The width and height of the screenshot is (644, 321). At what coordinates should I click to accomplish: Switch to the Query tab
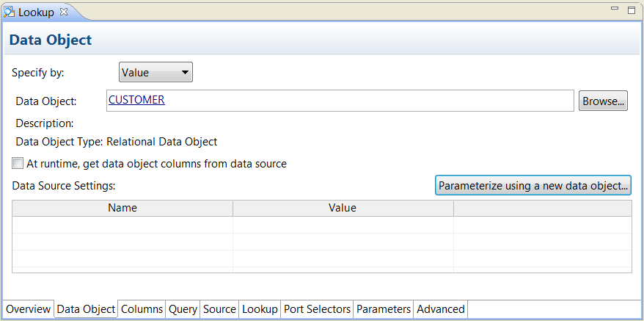(183, 309)
